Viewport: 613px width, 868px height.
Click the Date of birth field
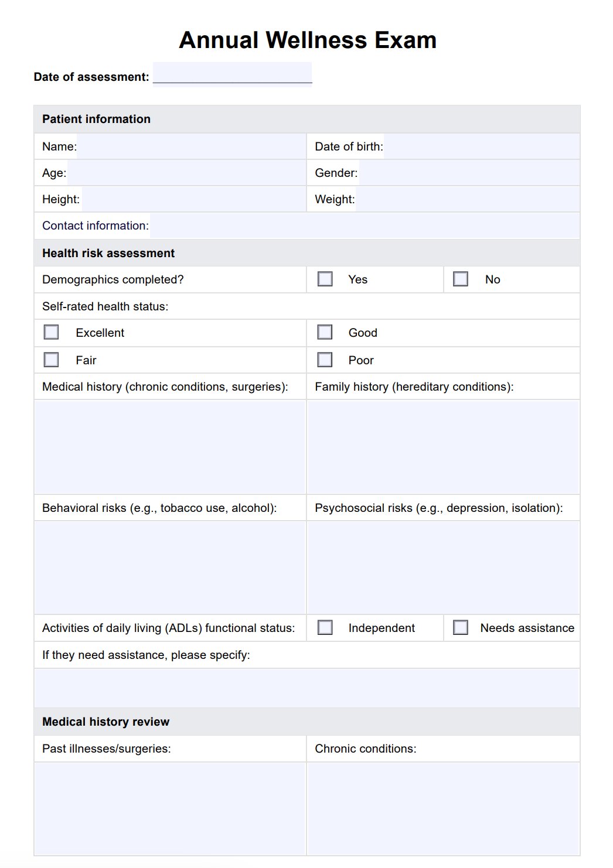(481, 146)
